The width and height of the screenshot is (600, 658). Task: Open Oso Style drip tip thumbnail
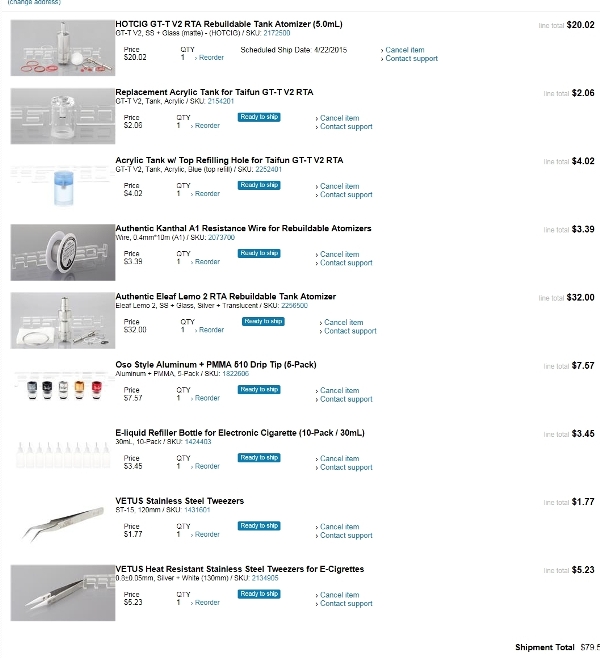(63, 389)
